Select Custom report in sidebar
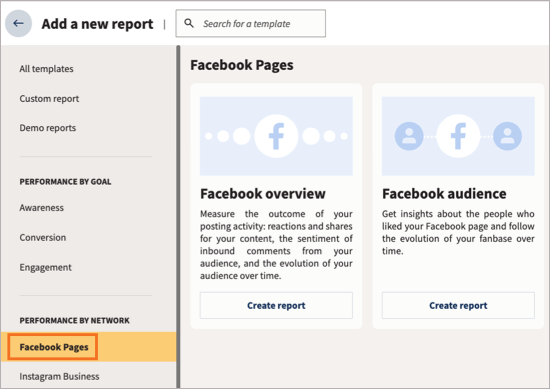This screenshot has width=550, height=389. coord(49,99)
